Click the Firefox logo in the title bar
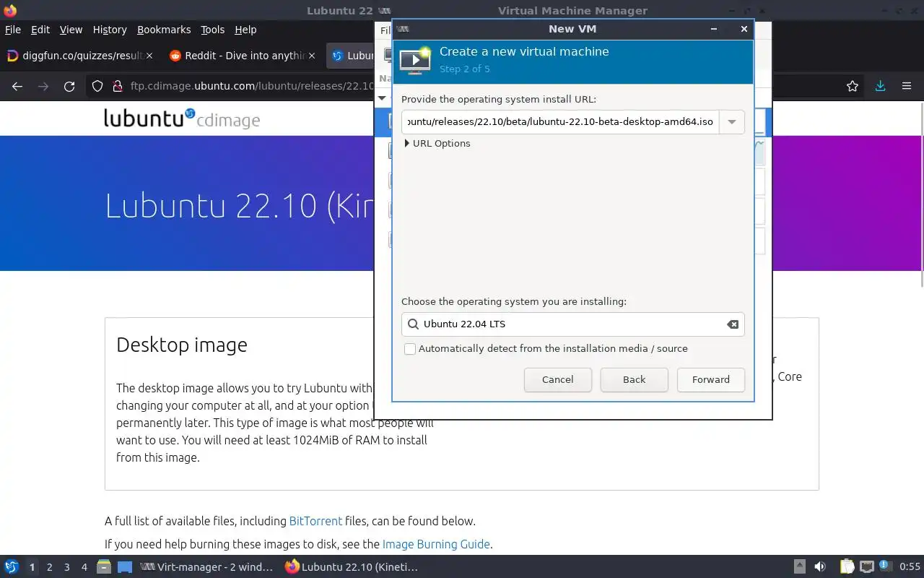The height and width of the screenshot is (578, 924). click(10, 10)
